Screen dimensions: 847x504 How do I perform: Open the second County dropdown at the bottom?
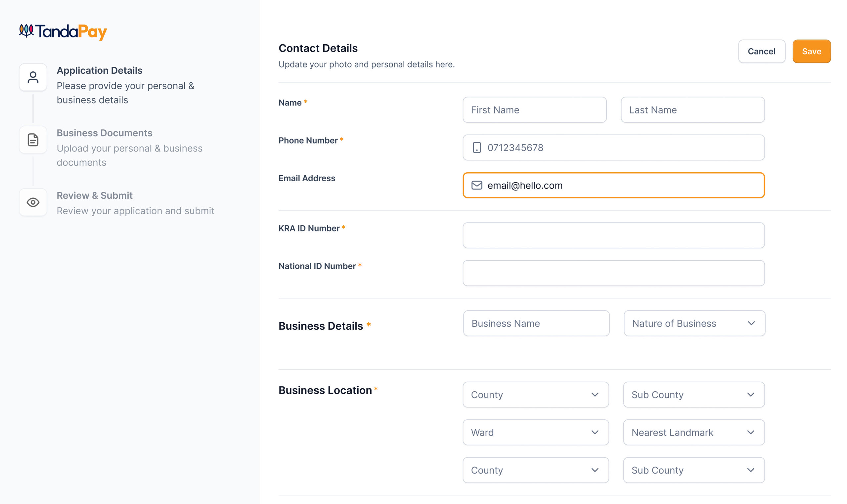(x=535, y=470)
